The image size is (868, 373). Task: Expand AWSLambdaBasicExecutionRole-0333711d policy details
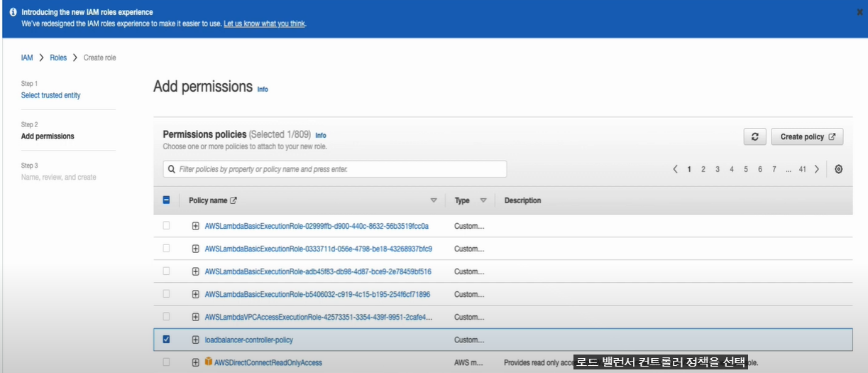pyautogui.click(x=196, y=249)
